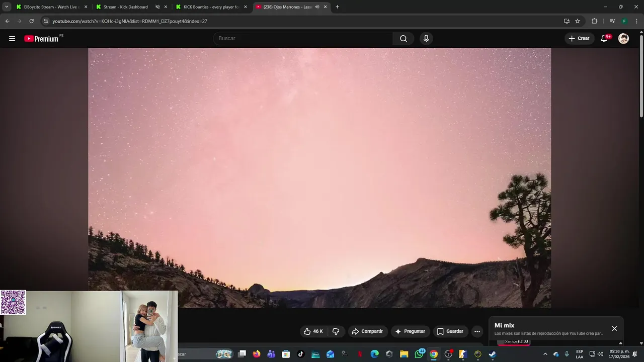Screen dimensions: 644x362
Task: Close the ElBoycito Stream tab
Action: 86,7
